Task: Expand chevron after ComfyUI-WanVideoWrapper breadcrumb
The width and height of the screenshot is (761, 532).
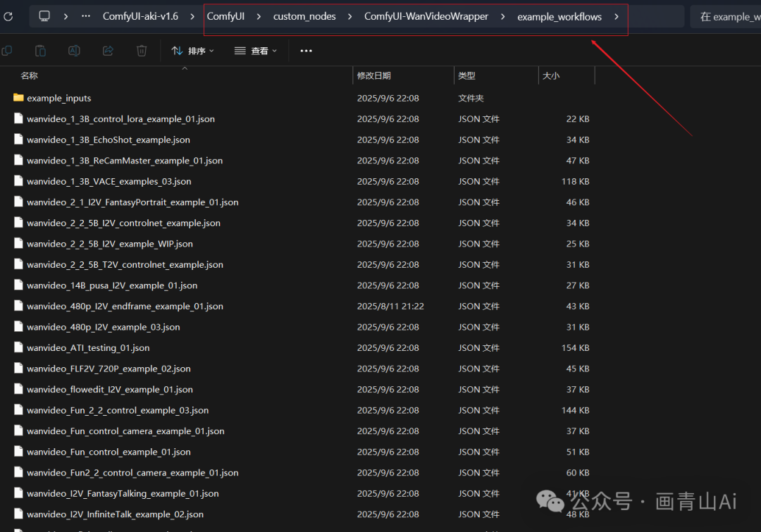Action: tap(503, 16)
